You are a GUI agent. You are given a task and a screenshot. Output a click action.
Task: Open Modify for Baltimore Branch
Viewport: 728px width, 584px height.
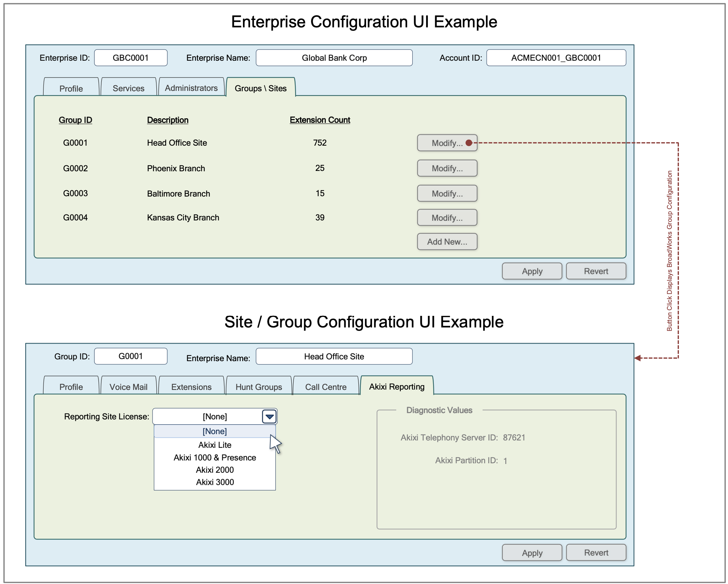click(447, 194)
